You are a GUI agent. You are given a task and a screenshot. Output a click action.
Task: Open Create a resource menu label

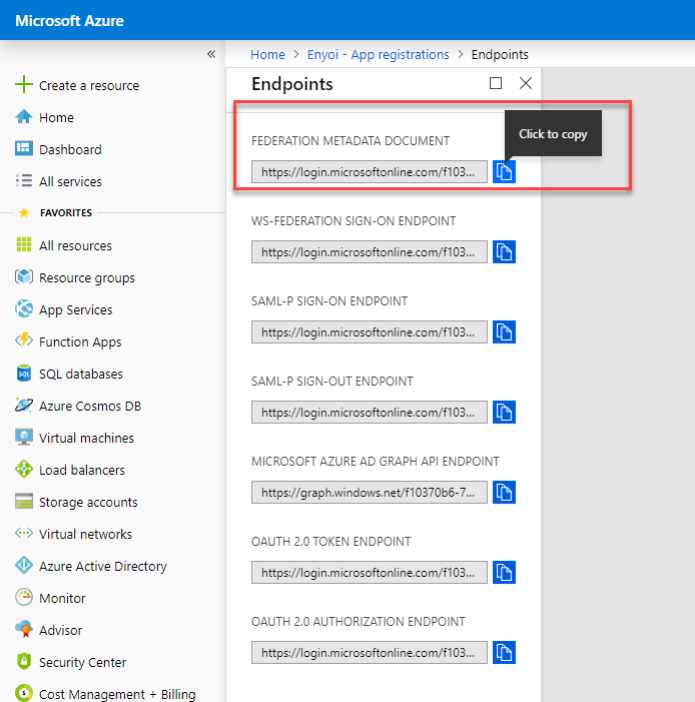coord(89,85)
